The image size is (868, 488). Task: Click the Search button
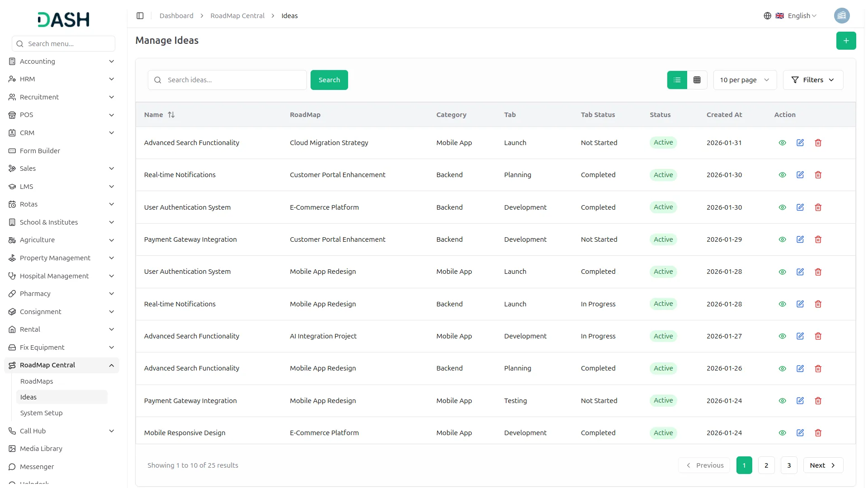pos(329,80)
